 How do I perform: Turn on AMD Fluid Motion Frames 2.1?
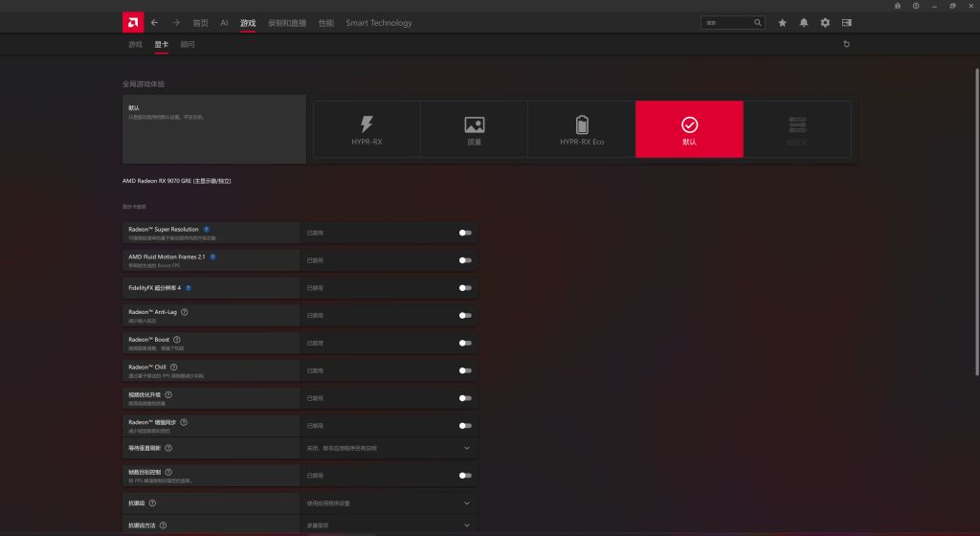click(x=465, y=260)
